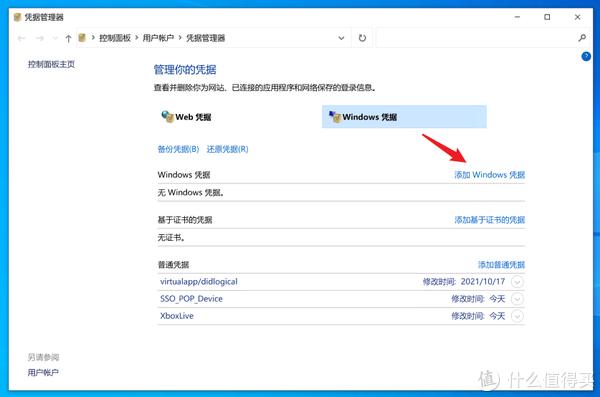Image resolution: width=600 pixels, height=397 pixels.
Task: Expand virtualapp/didlogical details chevron
Action: pyautogui.click(x=517, y=282)
